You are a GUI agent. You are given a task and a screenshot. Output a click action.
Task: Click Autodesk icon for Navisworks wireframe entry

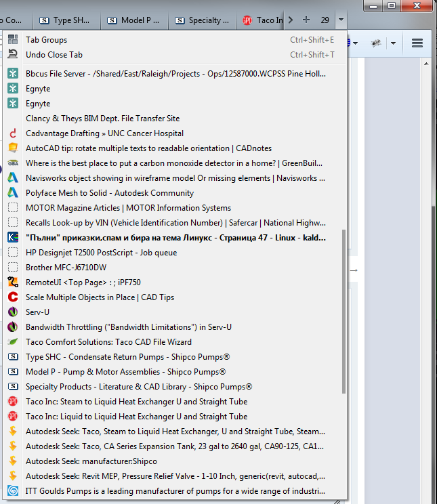coord(13,177)
